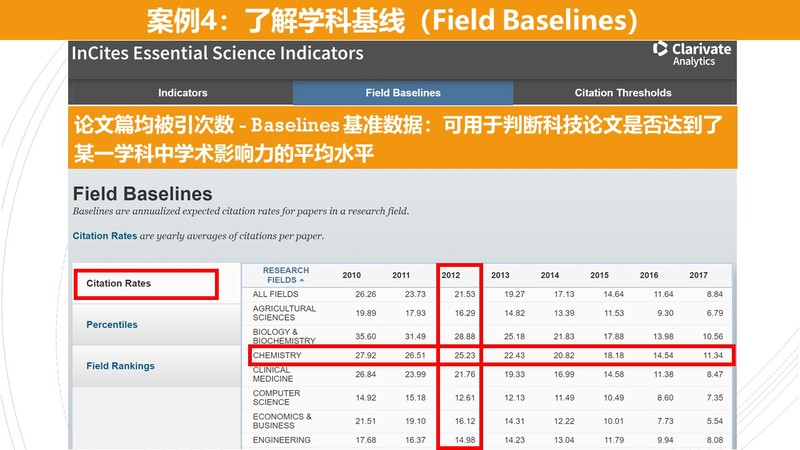
Task: Click the Computer Science field name
Action: coord(277,398)
